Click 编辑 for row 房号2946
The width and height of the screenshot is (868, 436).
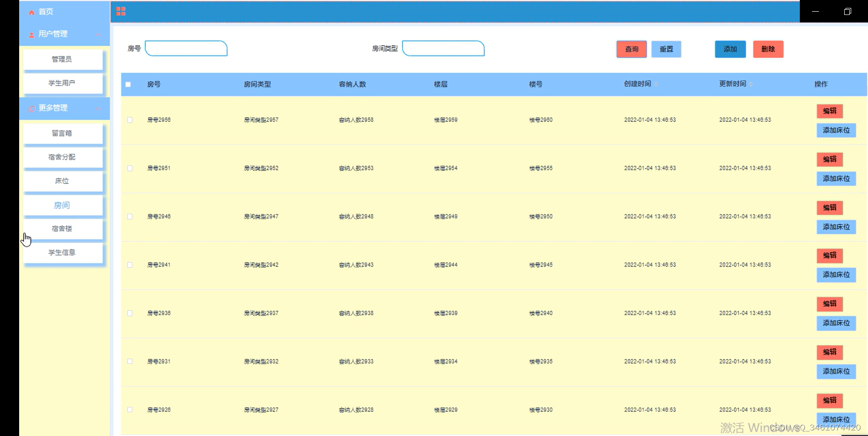[830, 208]
